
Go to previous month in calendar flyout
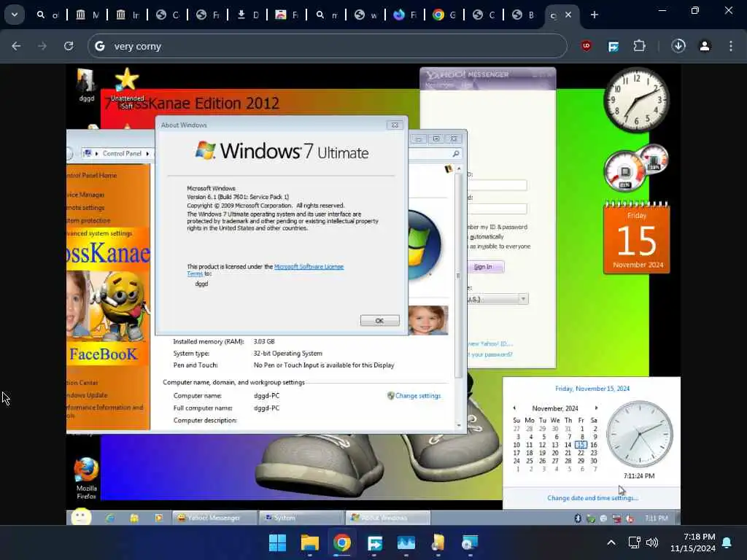coord(514,408)
